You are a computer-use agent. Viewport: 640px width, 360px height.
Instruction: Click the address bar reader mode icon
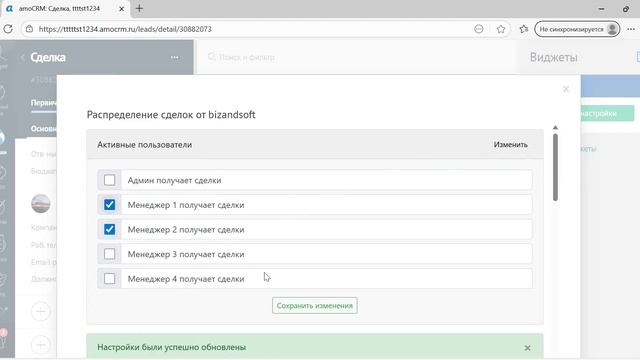[479, 29]
